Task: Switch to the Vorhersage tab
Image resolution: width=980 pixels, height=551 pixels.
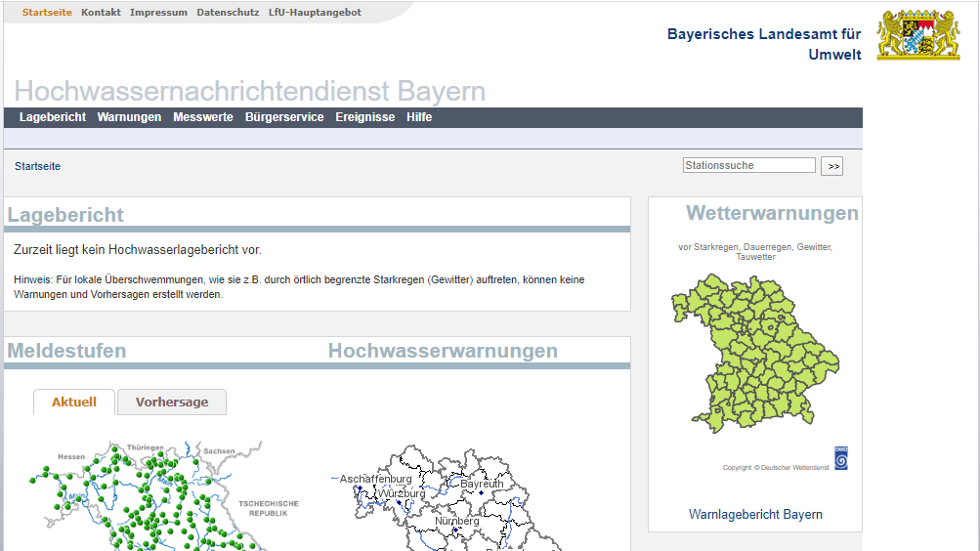Action: coord(172,403)
